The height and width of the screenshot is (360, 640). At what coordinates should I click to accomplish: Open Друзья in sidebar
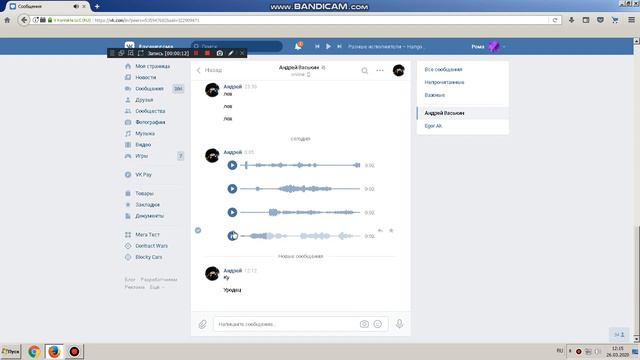(144, 100)
